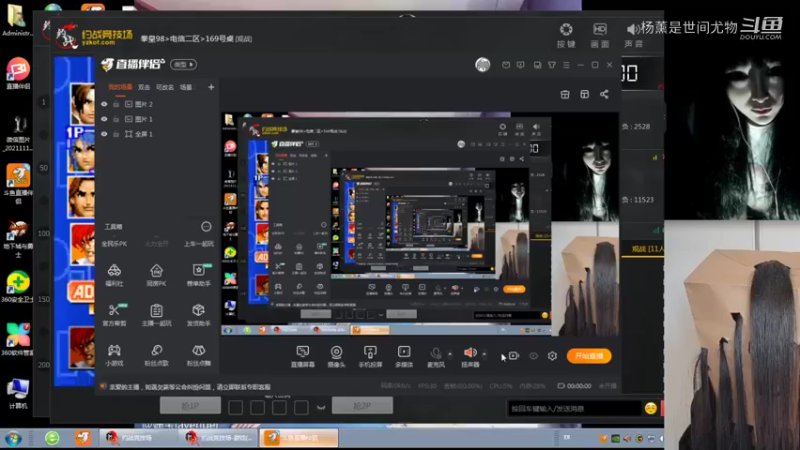Open the Windows Start button
Screen dimensions: 800x450
pyautogui.click(x=14, y=438)
